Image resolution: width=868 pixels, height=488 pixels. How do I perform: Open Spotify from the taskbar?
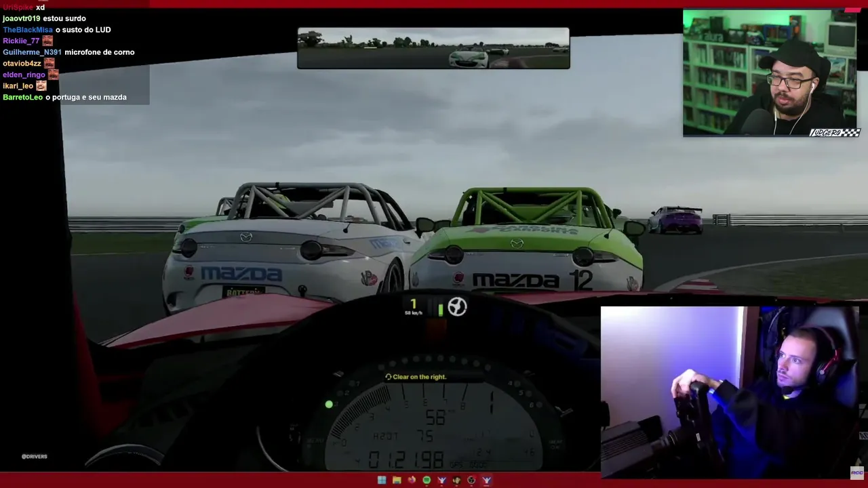pyautogui.click(x=427, y=480)
